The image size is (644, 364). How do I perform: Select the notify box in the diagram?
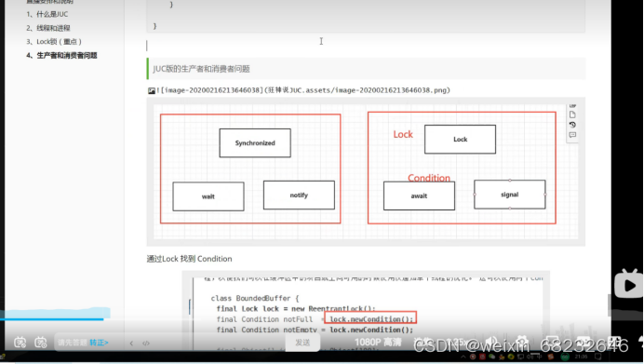click(x=299, y=195)
